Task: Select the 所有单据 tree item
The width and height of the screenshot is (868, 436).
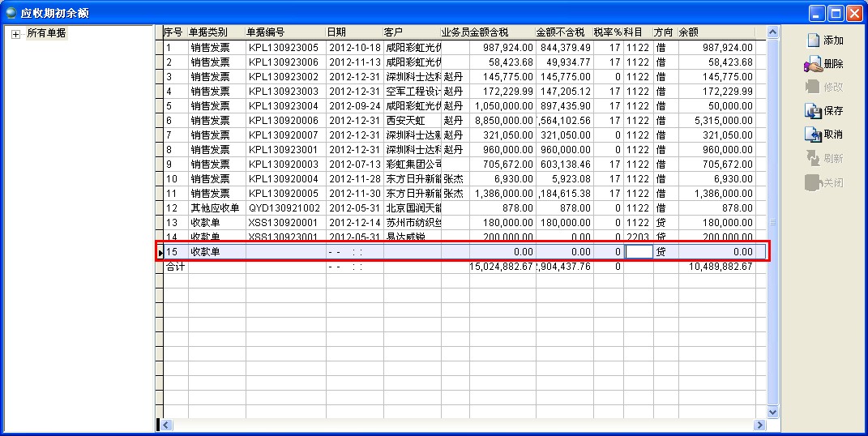Action: pyautogui.click(x=45, y=33)
